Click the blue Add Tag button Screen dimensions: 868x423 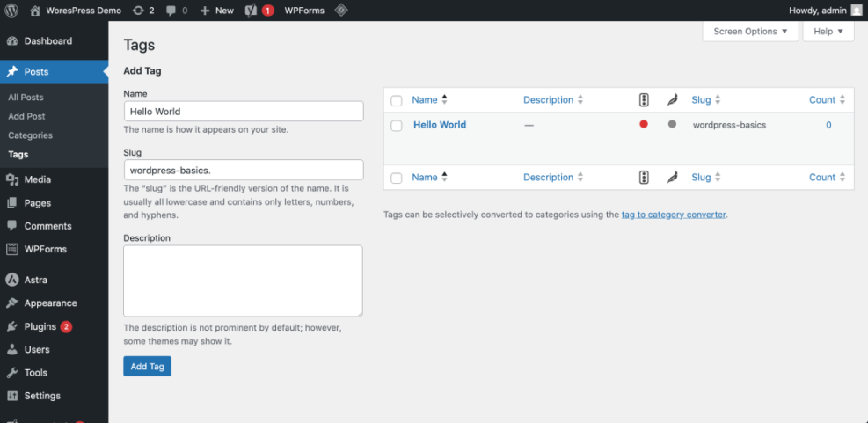(147, 366)
